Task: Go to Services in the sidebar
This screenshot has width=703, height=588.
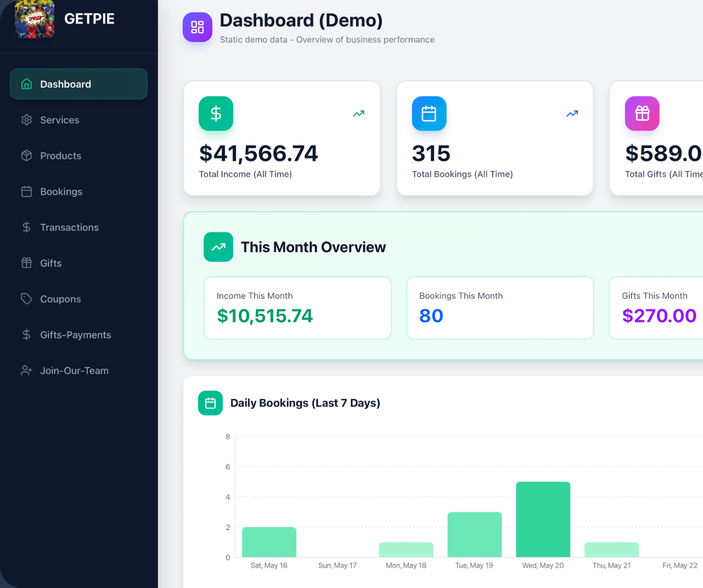Action: 78,120
